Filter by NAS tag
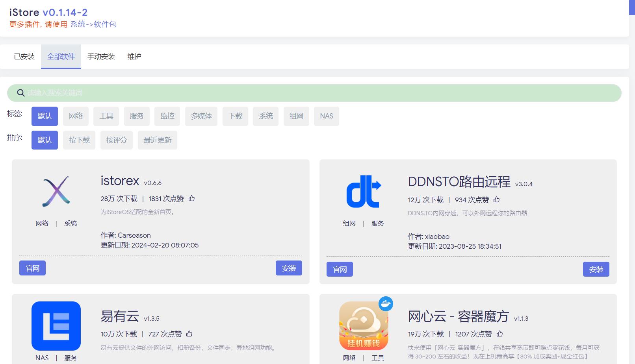Screen dimensions: 635x364 point(327,116)
